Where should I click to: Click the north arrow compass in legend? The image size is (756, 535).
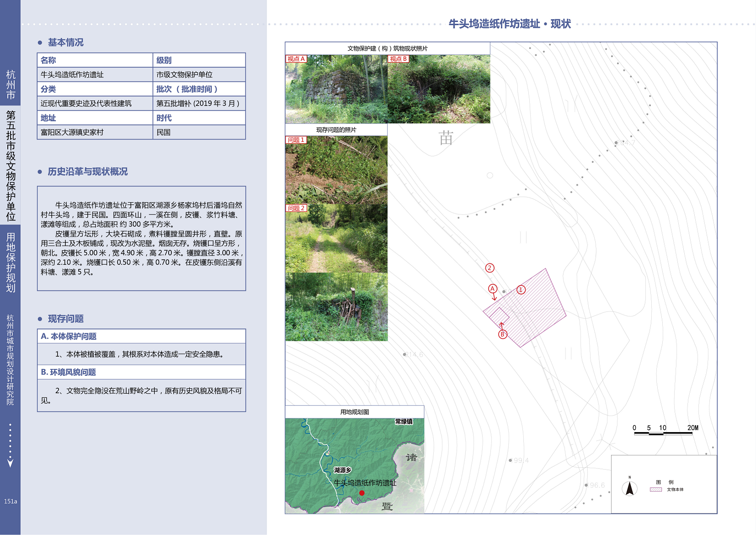629,487
